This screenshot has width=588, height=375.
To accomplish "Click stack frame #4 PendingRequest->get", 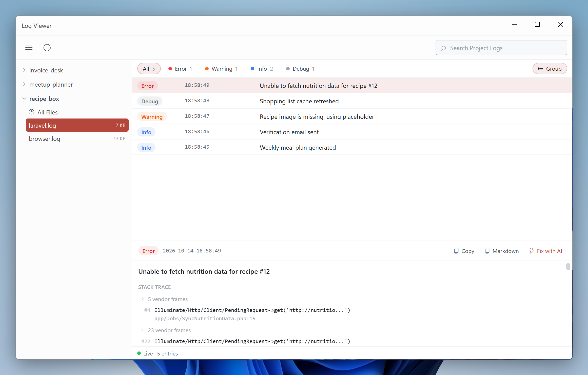I will (x=252, y=310).
